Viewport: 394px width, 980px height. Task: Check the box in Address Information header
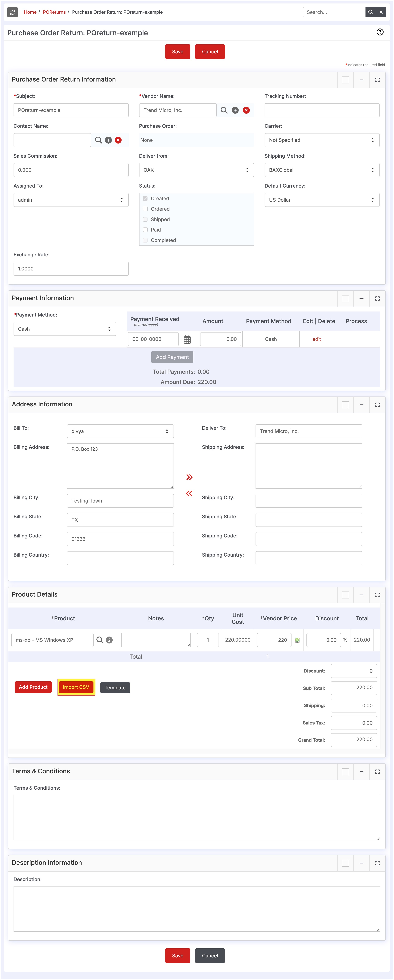pyautogui.click(x=345, y=405)
